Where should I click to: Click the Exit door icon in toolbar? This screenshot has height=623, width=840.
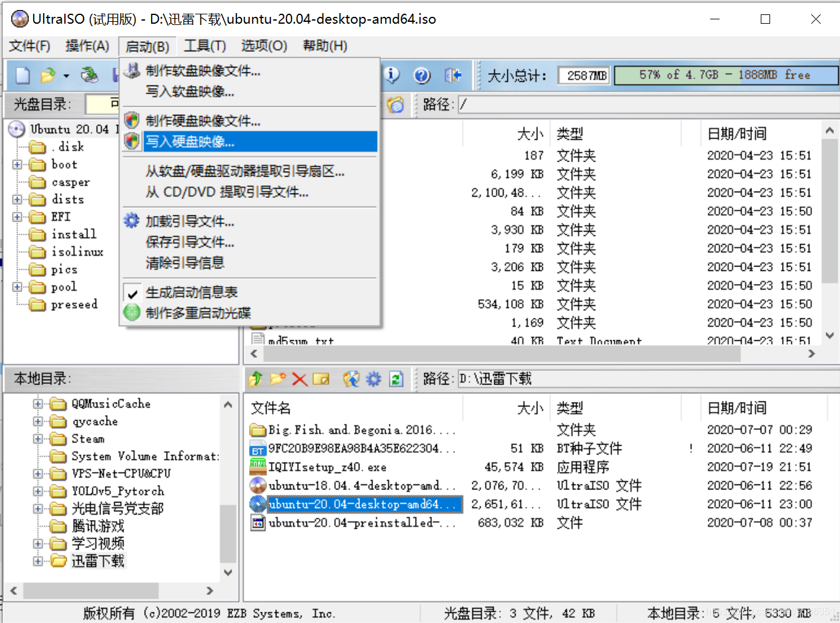coord(453,76)
